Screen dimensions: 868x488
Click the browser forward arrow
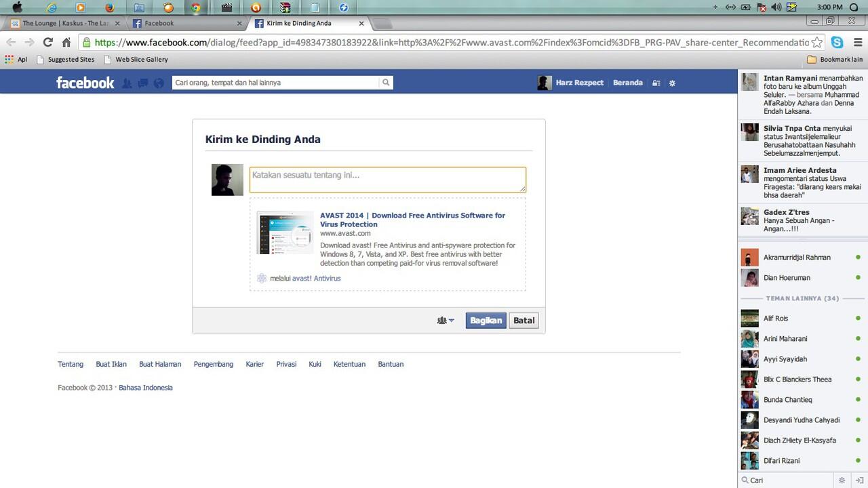(x=28, y=42)
